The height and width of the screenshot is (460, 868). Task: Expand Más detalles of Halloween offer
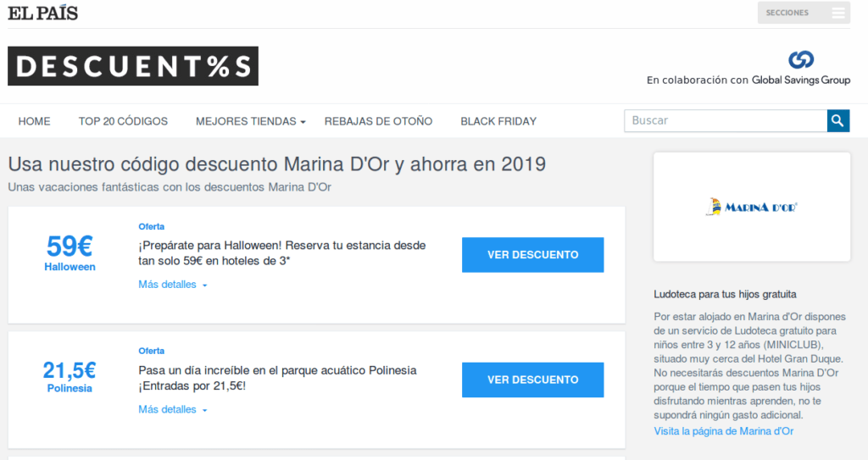click(173, 285)
